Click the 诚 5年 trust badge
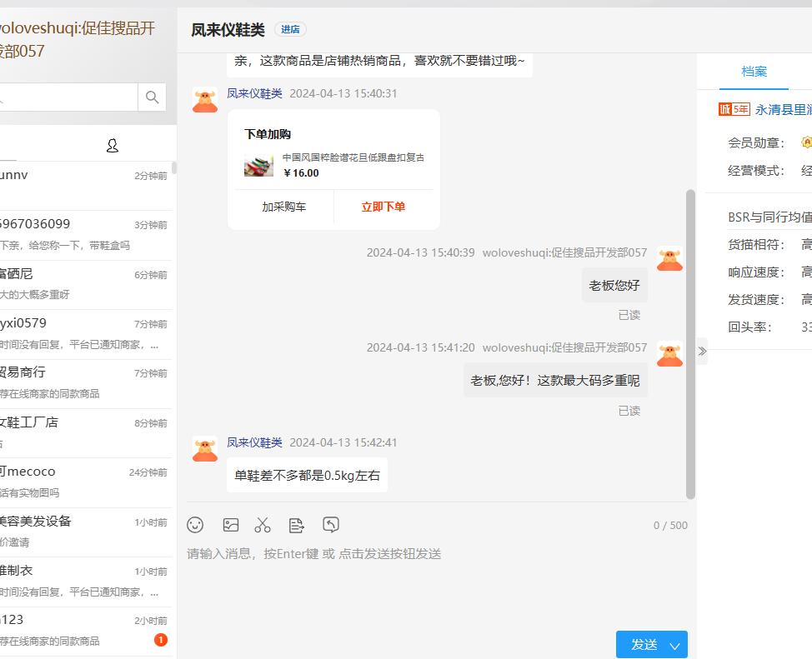The height and width of the screenshot is (659, 812). 734,109
